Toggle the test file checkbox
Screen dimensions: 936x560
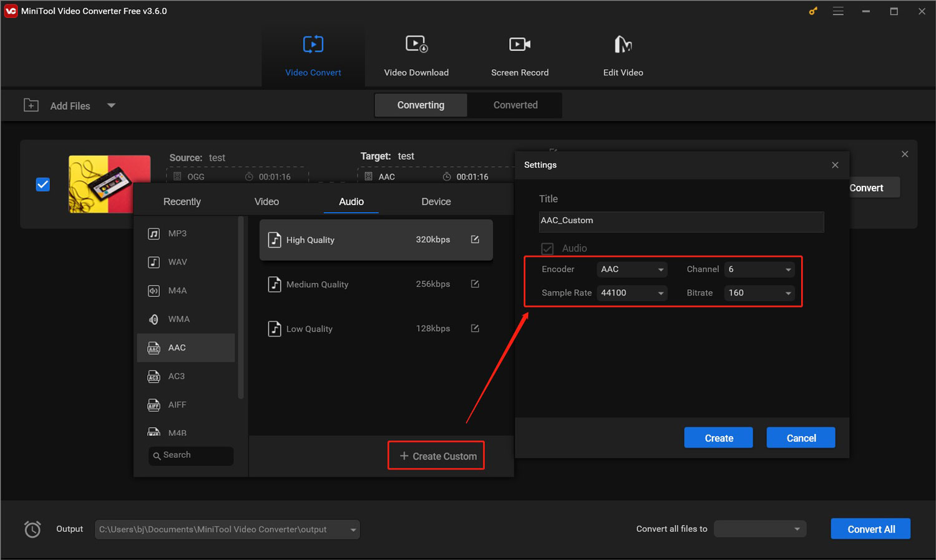tap(42, 185)
